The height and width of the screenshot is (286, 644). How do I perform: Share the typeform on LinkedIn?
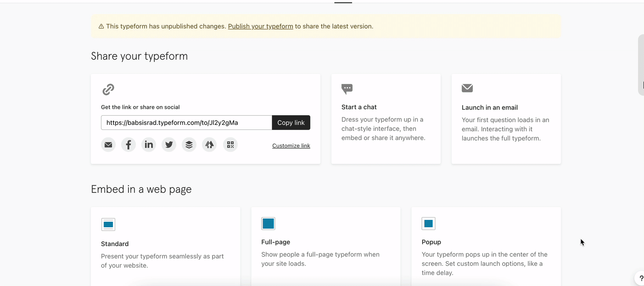tap(149, 145)
